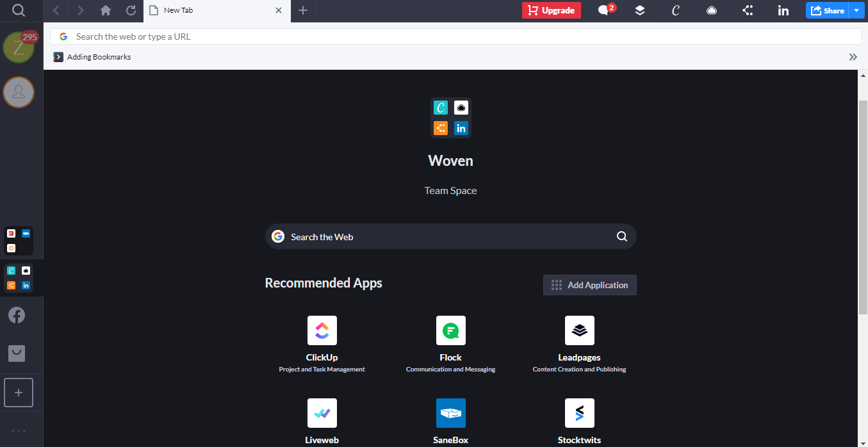Open the Flock recommended app
The width and height of the screenshot is (868, 447).
(451, 330)
